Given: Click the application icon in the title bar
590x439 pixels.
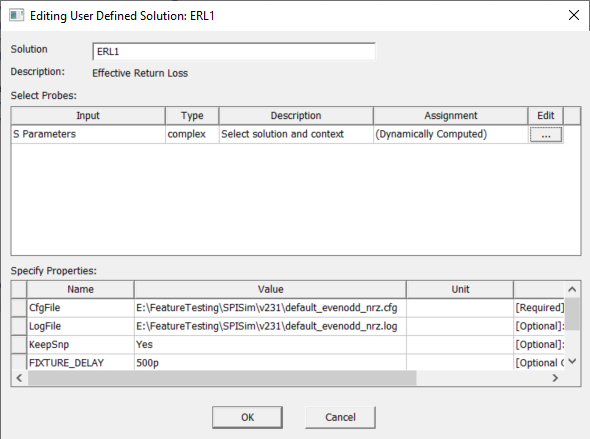Looking at the screenshot, I should [16, 15].
